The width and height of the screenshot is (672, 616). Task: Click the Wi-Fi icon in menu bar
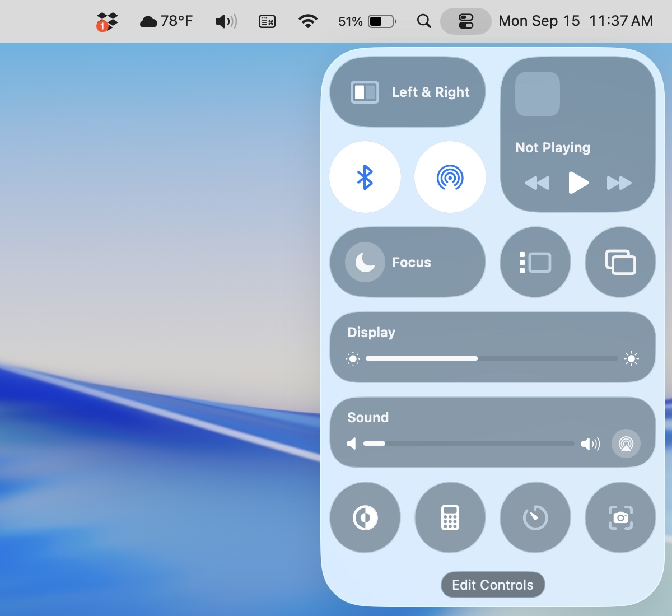(308, 21)
